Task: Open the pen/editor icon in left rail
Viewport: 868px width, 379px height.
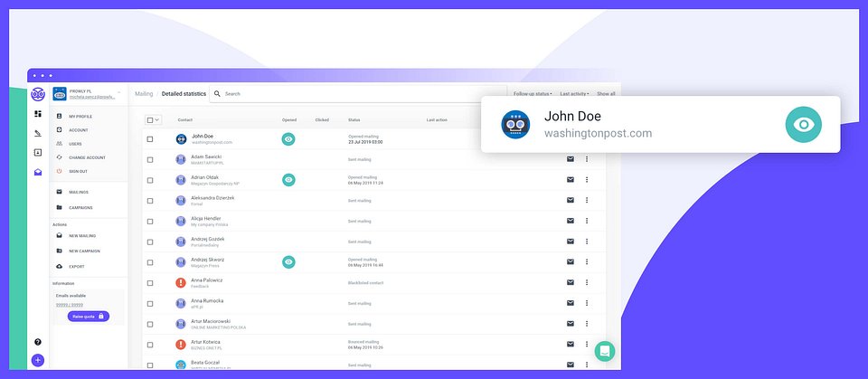Action: pyautogui.click(x=38, y=134)
